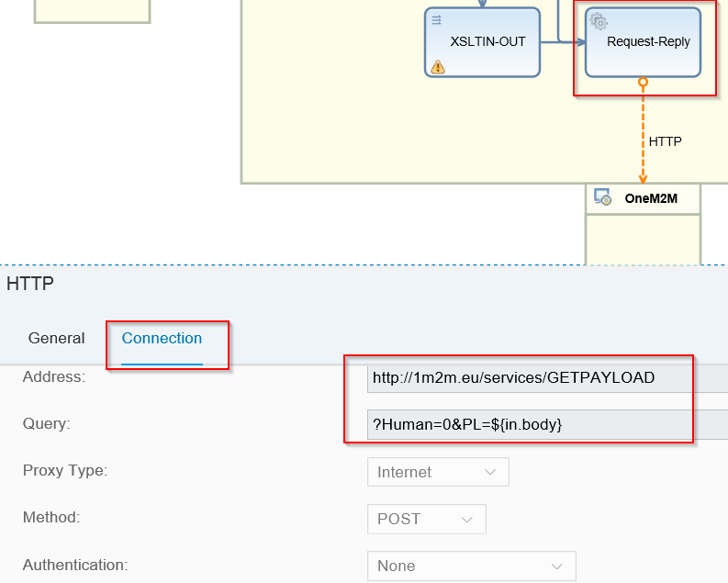Screen dimensions: 728x583
Task: Select the Connection tab
Action: point(162,338)
